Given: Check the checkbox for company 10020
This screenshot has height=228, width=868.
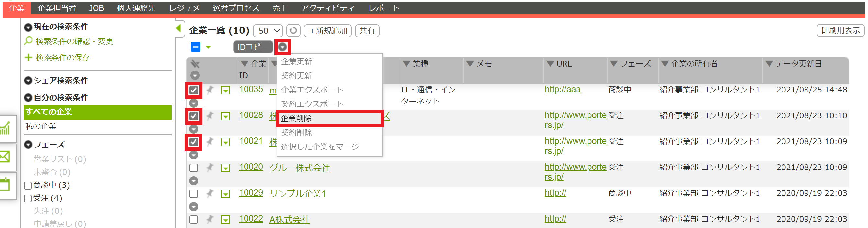Looking at the screenshot, I should point(193,168).
